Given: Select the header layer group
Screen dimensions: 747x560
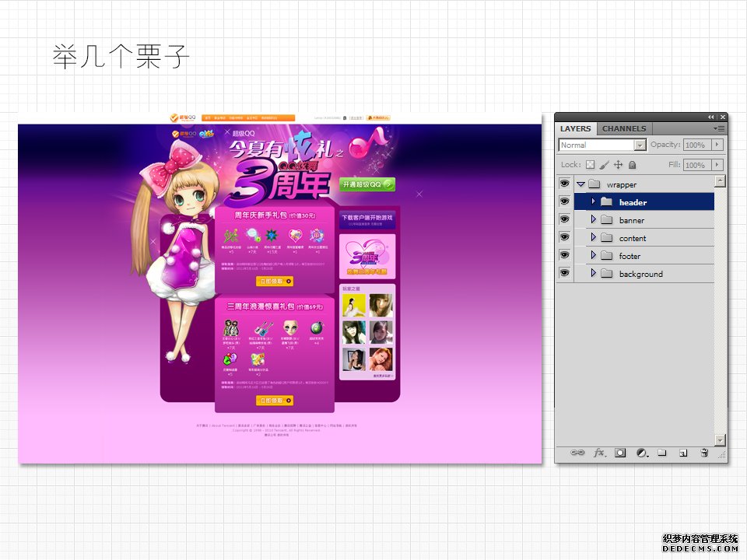Looking at the screenshot, I should click(x=644, y=202).
